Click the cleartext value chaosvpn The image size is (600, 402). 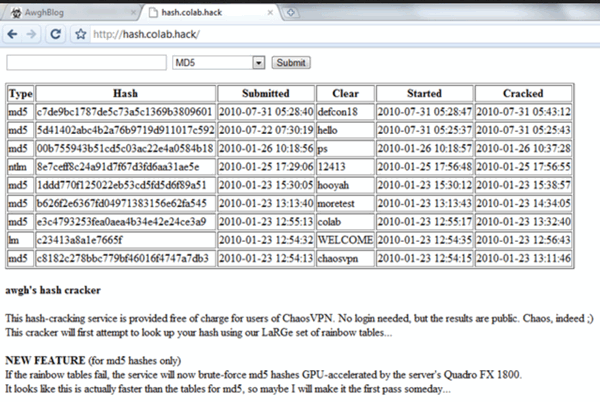coord(338,259)
